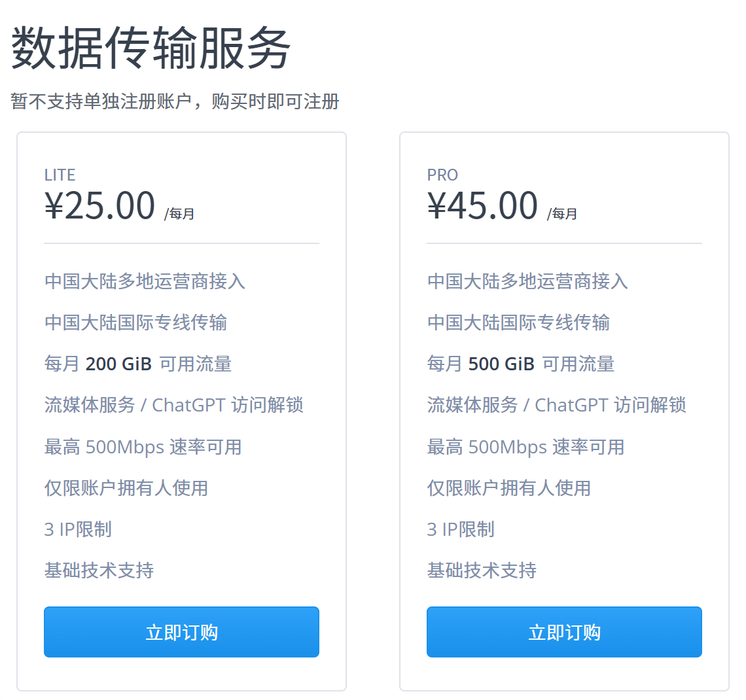Click 3 IP限制 in the LITE card
This screenshot has height=700, width=746.
click(78, 529)
